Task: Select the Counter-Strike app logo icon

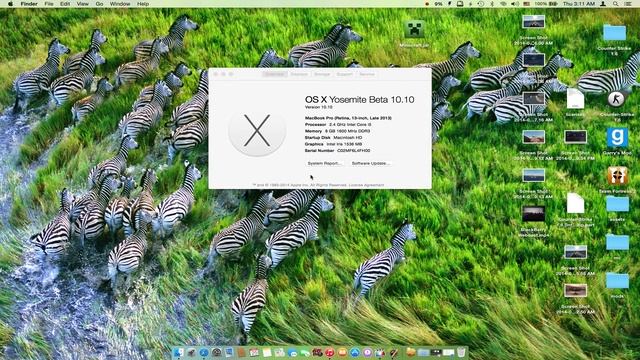Action: (x=616, y=99)
